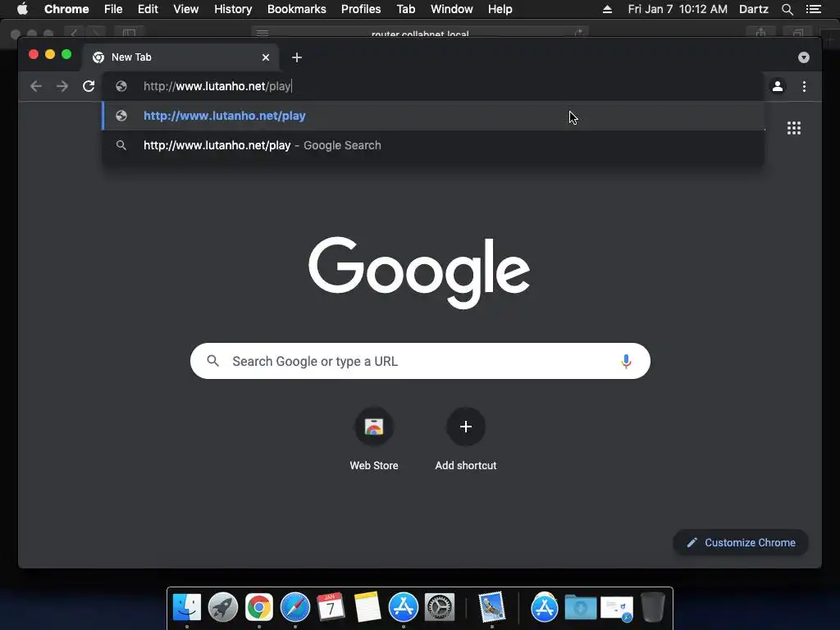840x630 pixels.
Task: Click the Spotlight search icon in menu bar
Action: (787, 9)
